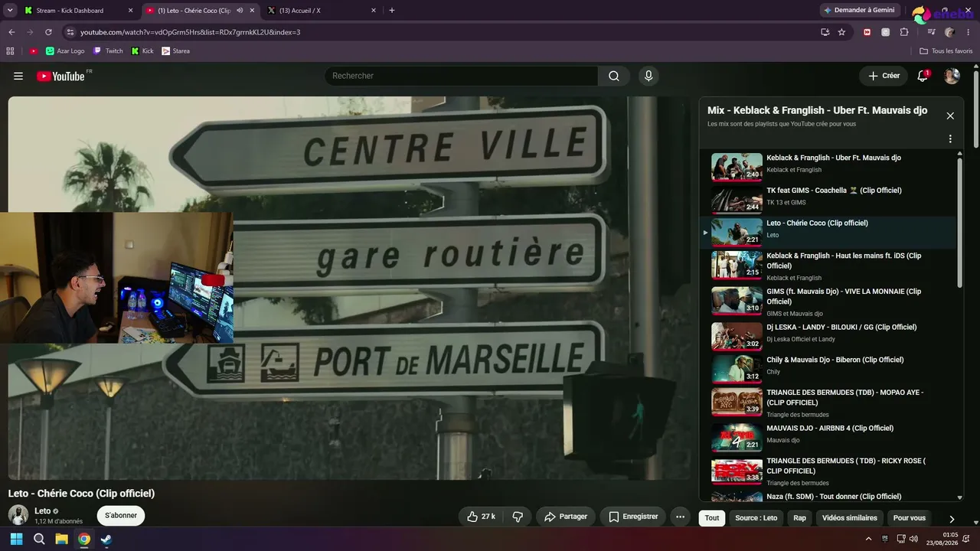Open the Azar Logo bookmark

65,51
